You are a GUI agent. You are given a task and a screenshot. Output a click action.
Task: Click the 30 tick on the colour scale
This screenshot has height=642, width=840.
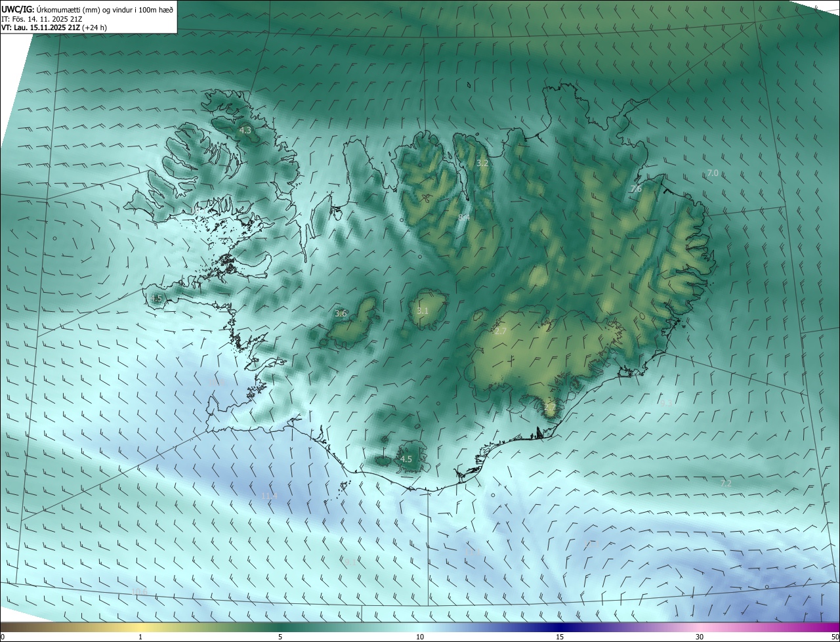[x=700, y=637]
